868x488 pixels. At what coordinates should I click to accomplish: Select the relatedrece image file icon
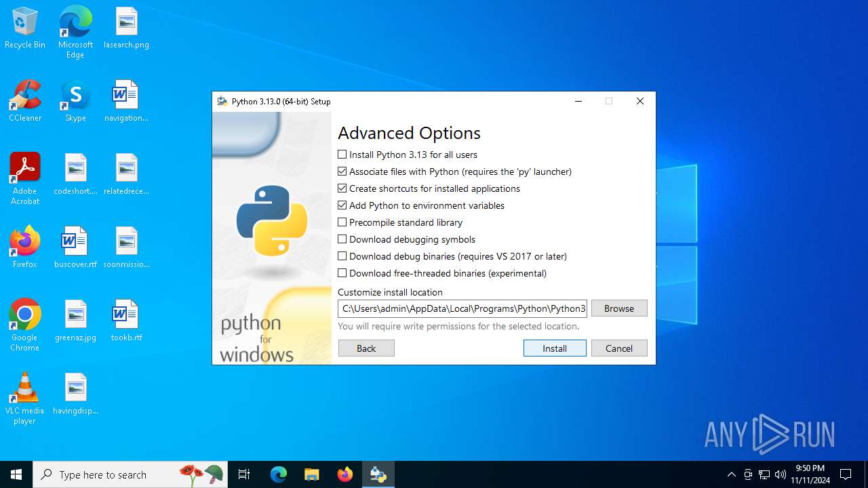(x=126, y=175)
